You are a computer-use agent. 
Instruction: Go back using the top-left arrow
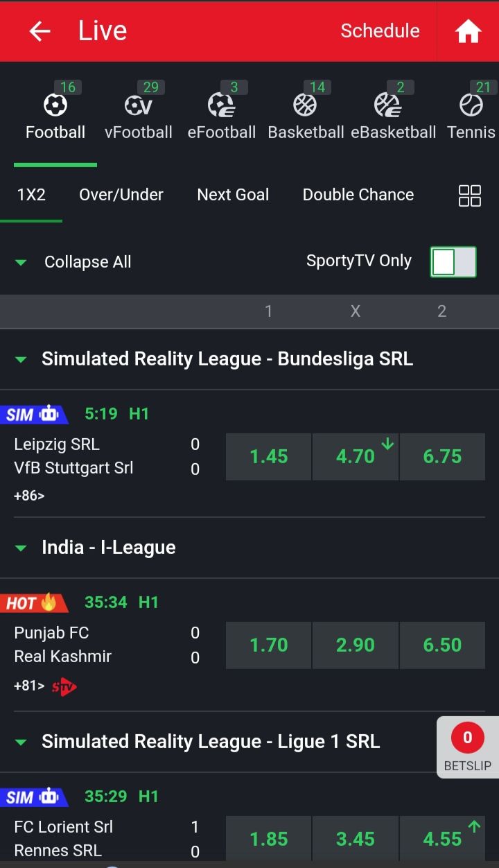click(40, 31)
